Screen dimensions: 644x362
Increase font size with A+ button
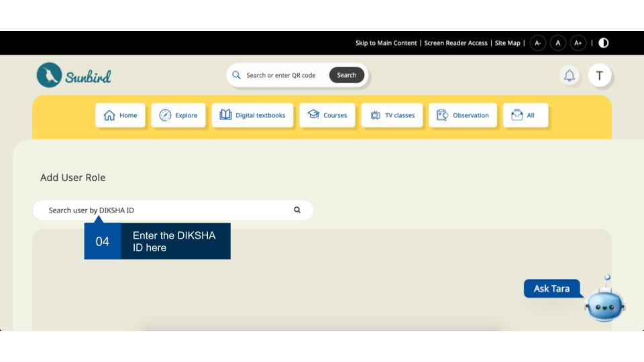pos(578,43)
